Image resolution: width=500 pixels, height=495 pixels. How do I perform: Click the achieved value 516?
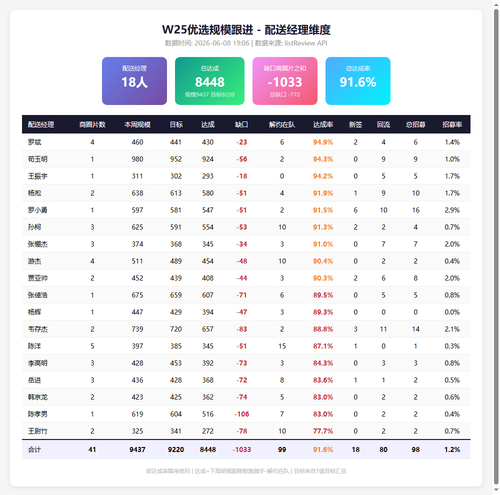(208, 414)
